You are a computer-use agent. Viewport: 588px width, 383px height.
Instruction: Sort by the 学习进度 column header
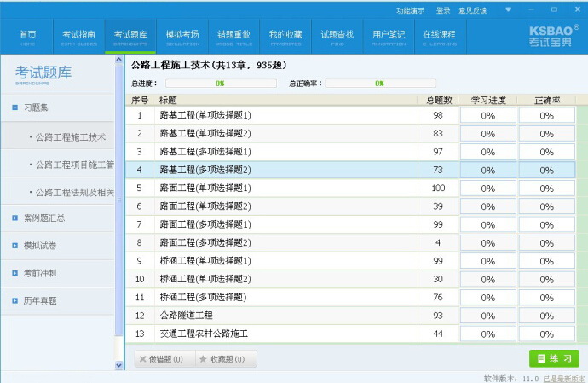click(488, 101)
